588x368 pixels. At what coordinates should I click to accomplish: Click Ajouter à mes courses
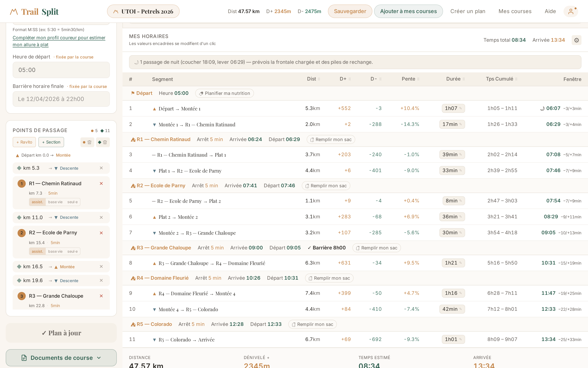coord(408,11)
